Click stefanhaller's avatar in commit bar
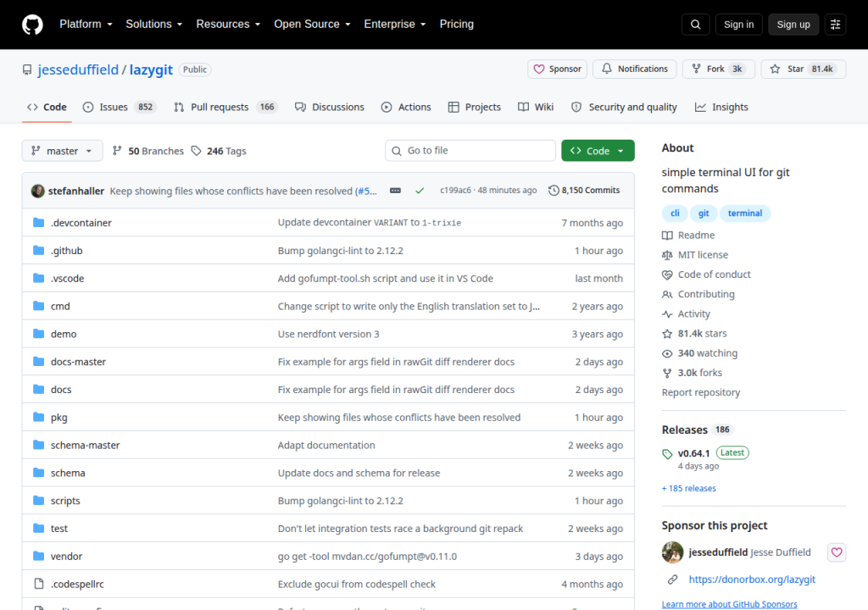The height and width of the screenshot is (610, 868). pos(37,191)
